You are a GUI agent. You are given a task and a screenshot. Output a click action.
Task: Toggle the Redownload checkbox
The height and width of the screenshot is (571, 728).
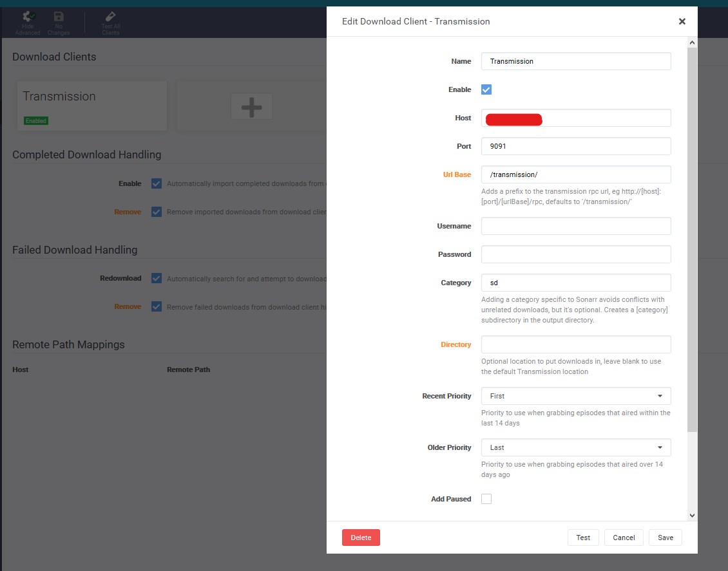[x=157, y=278]
